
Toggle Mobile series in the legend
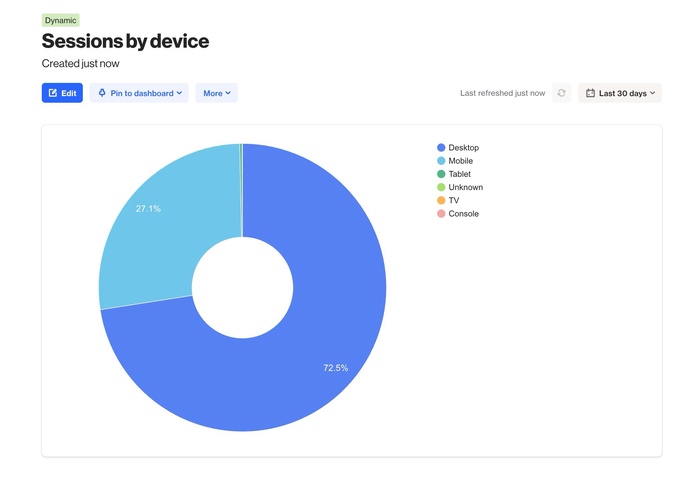(x=460, y=161)
